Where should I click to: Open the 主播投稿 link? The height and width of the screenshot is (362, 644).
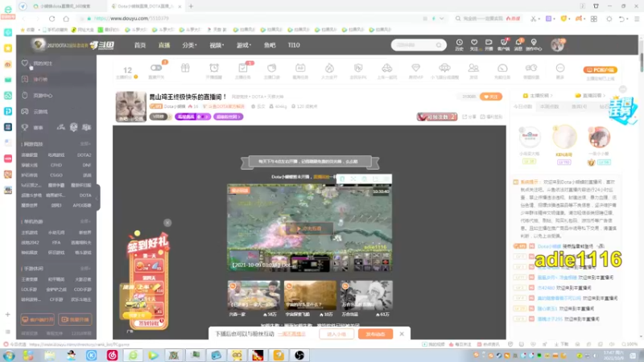537,95
